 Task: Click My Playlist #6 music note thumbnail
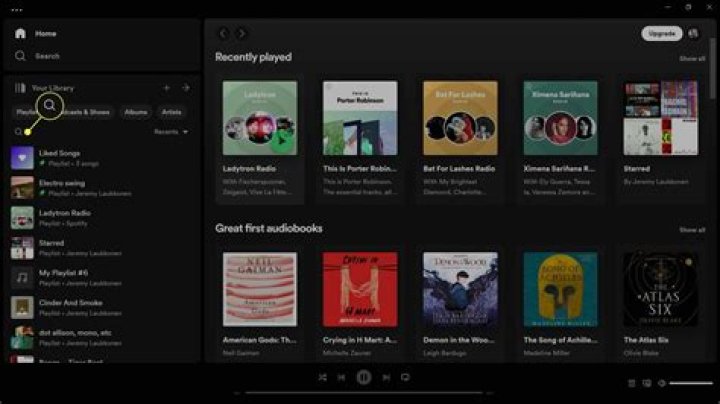point(22,278)
